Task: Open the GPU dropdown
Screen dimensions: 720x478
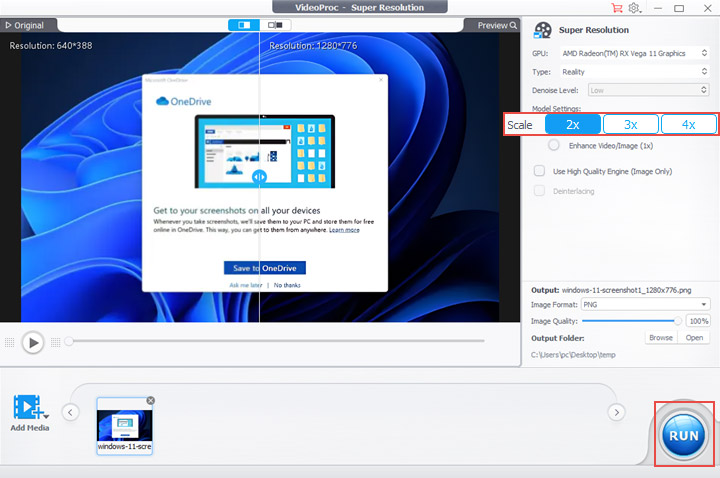Action: pyautogui.click(x=635, y=53)
